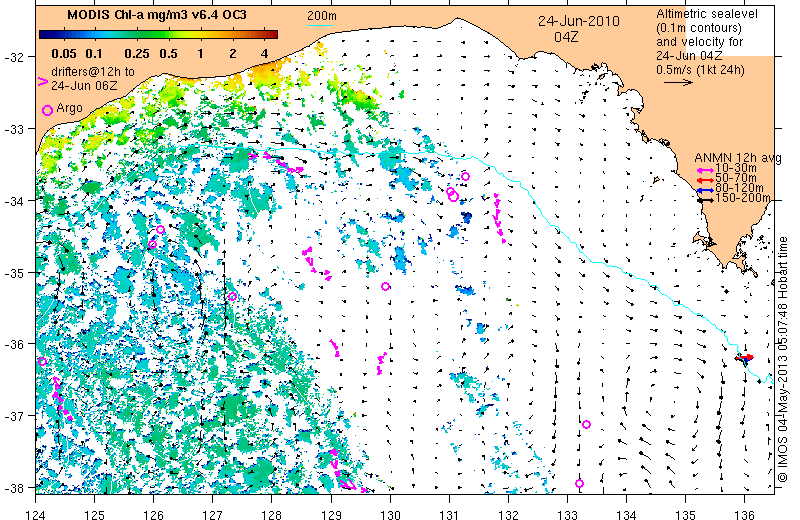Click the drifter track near 129E 36S
The height and width of the screenshot is (520, 800).
[335, 348]
